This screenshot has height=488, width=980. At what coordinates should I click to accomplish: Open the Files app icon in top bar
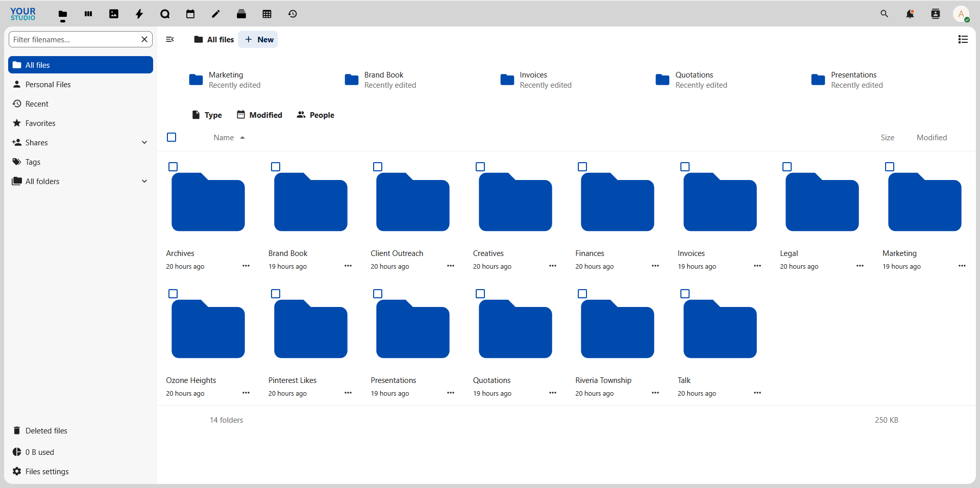(63, 14)
